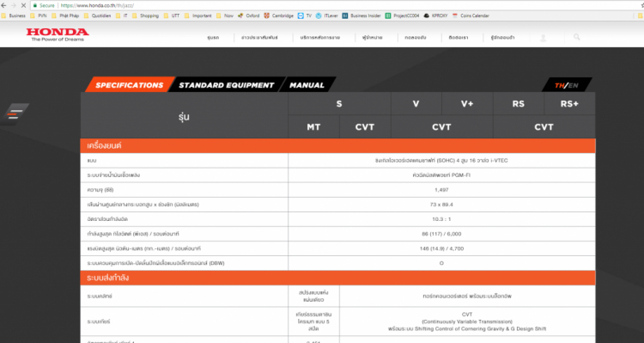644x343 pixels.
Task: Click the CVT cell under V and V+
Action: [x=441, y=127]
